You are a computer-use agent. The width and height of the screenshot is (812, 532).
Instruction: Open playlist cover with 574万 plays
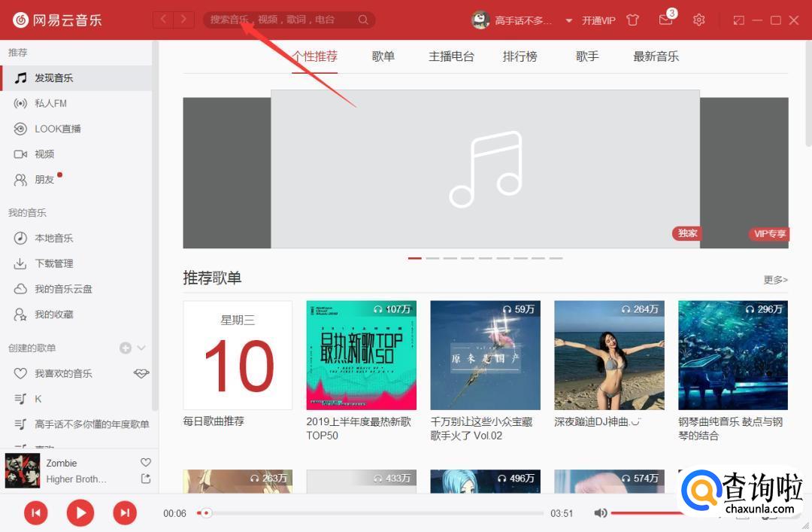(x=609, y=481)
